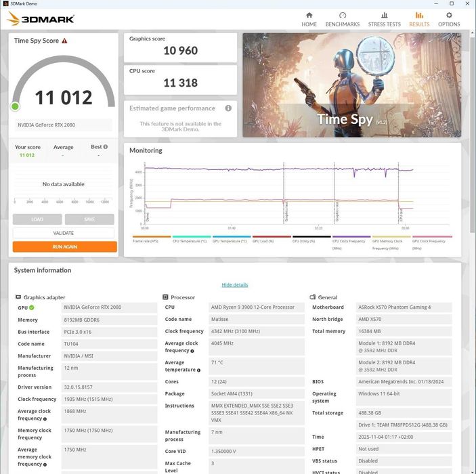
Task: Toggle Frame rate (FPS) legend series
Action: [152, 239]
